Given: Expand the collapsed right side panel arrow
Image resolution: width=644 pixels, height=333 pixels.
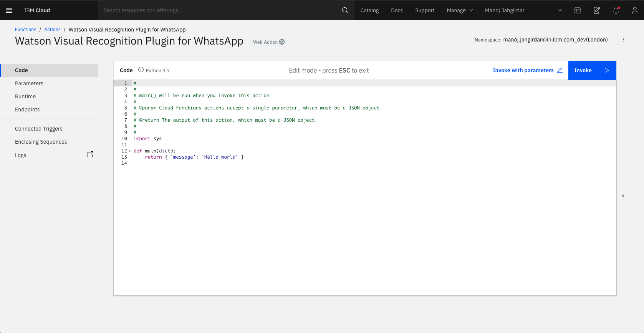Looking at the screenshot, I should (x=623, y=196).
